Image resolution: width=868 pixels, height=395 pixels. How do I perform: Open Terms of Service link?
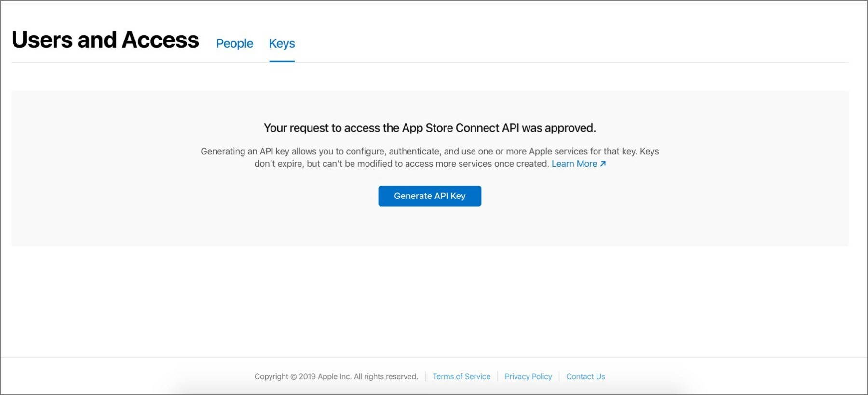461,376
